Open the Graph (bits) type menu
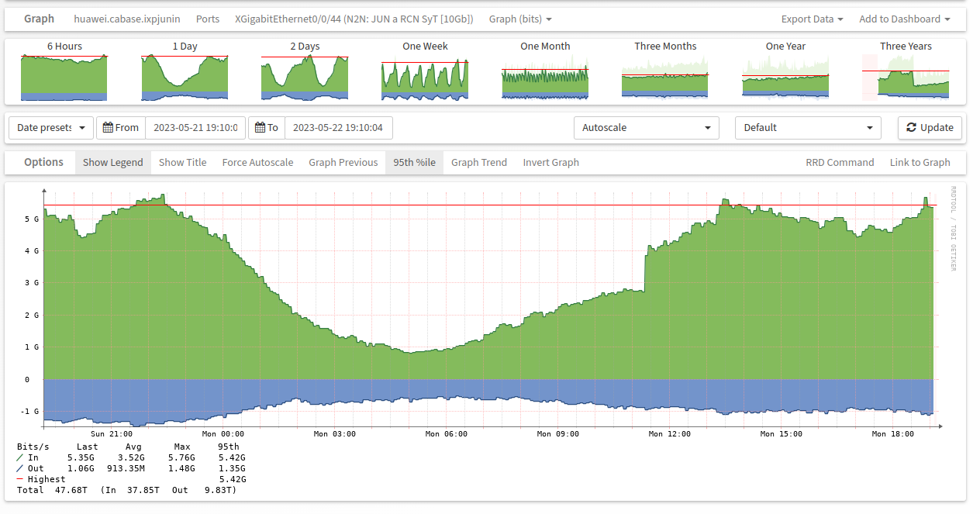 pos(520,19)
